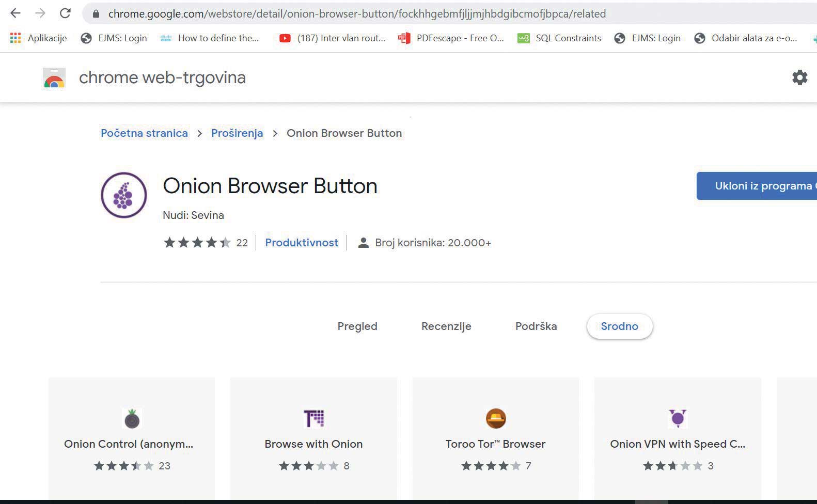The height and width of the screenshot is (504, 817).
Task: Click the 'chrome web-trgovina' title
Action: pyautogui.click(x=162, y=77)
